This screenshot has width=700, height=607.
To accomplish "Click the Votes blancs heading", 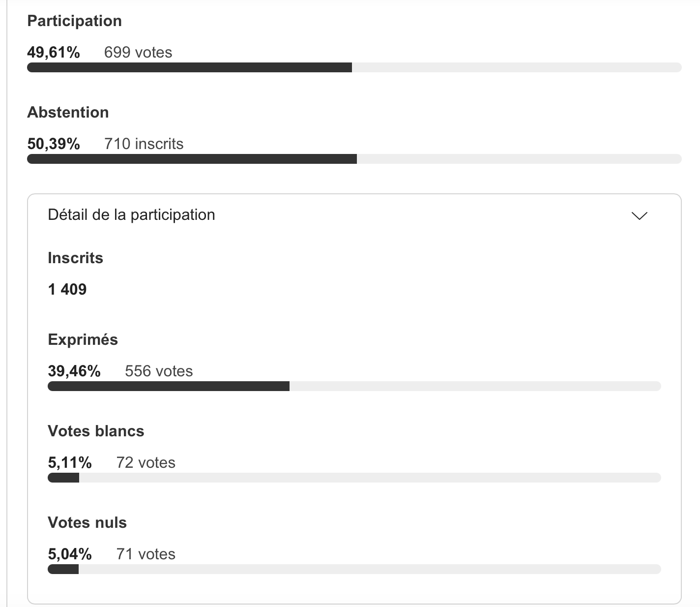I will pyautogui.click(x=96, y=431).
